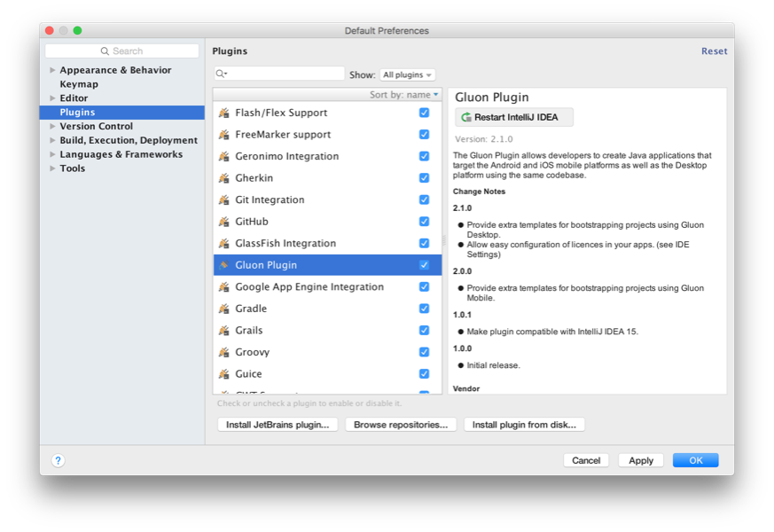Screen dimensions: 774x532
Task: Click the Git Integration plugin icon
Action: tap(224, 199)
